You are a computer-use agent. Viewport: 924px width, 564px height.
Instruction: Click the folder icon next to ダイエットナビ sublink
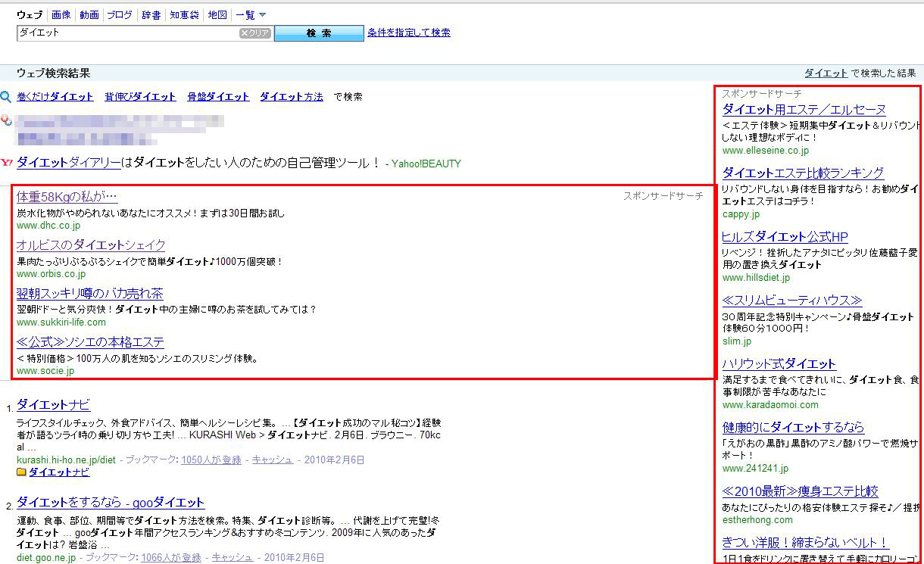pos(21,472)
